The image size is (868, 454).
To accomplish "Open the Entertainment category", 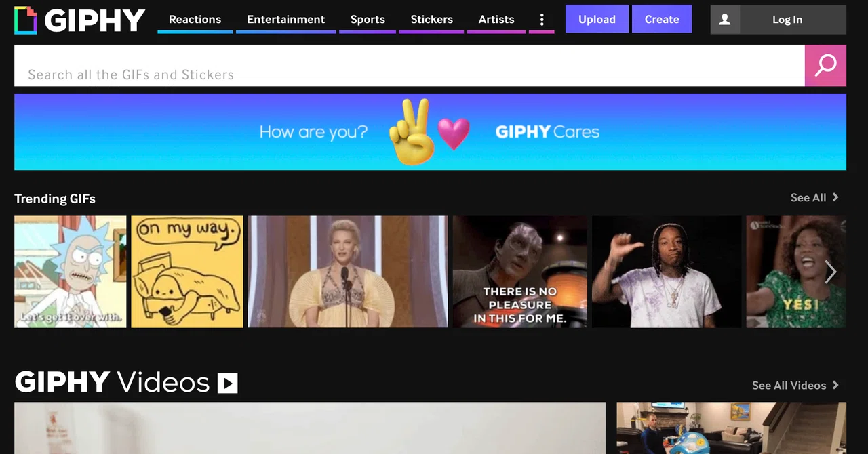I will 285,20.
